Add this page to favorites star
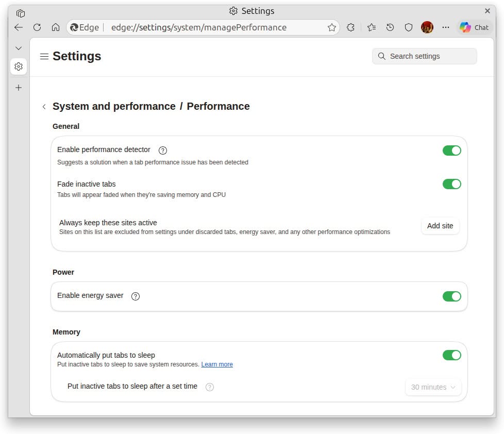 [x=332, y=27]
